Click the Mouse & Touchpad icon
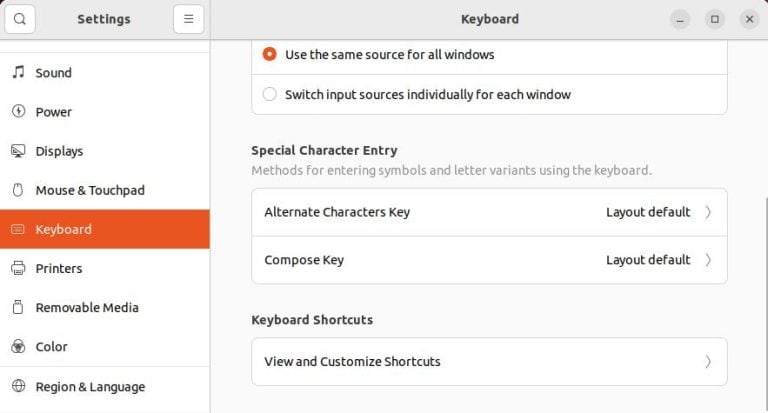 coord(18,190)
